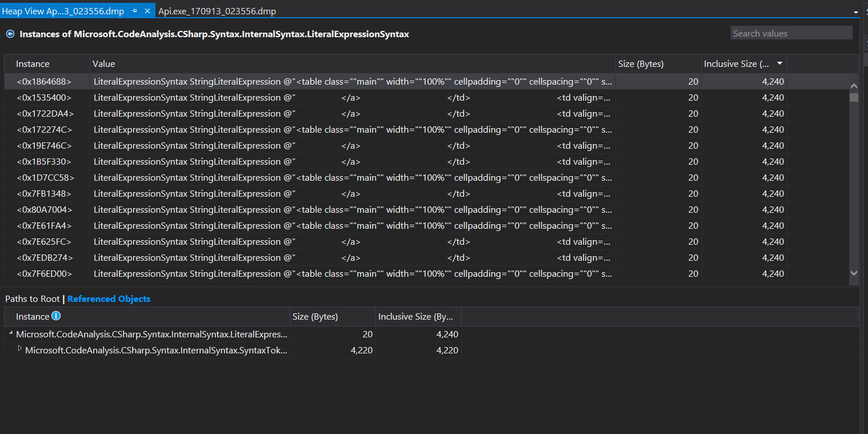Image resolution: width=868 pixels, height=434 pixels.
Task: Click the back arrow beside Instances heading
Action: coord(10,34)
